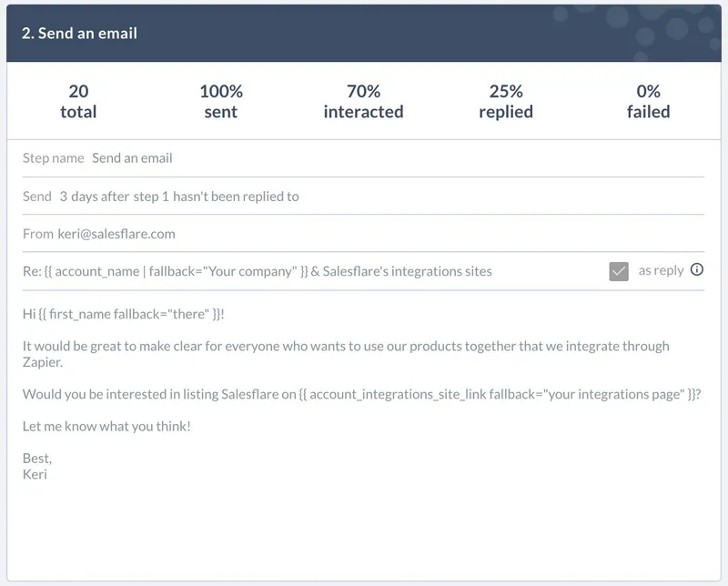The image size is (728, 586).
Task: Click the 2. Send an email header
Action: (79, 33)
